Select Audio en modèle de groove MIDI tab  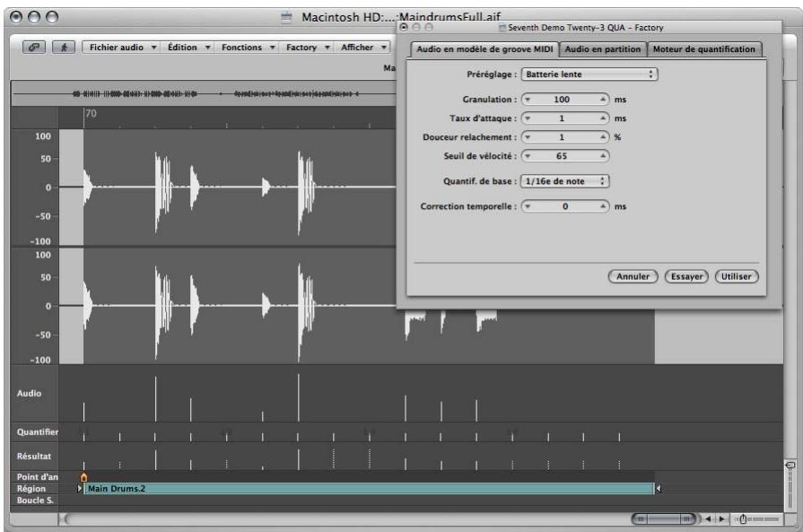click(x=484, y=49)
